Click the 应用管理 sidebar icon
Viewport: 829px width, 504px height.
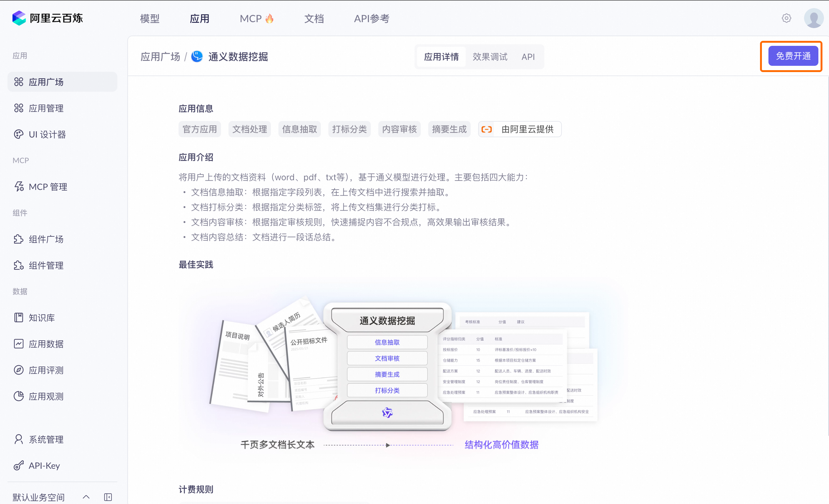tap(19, 108)
